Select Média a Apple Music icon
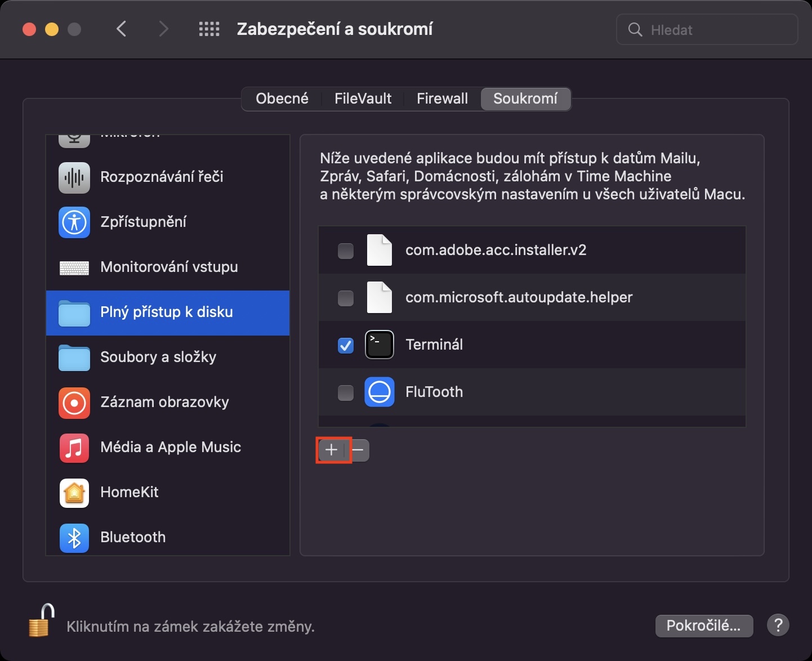The width and height of the screenshot is (812, 661). click(x=74, y=448)
